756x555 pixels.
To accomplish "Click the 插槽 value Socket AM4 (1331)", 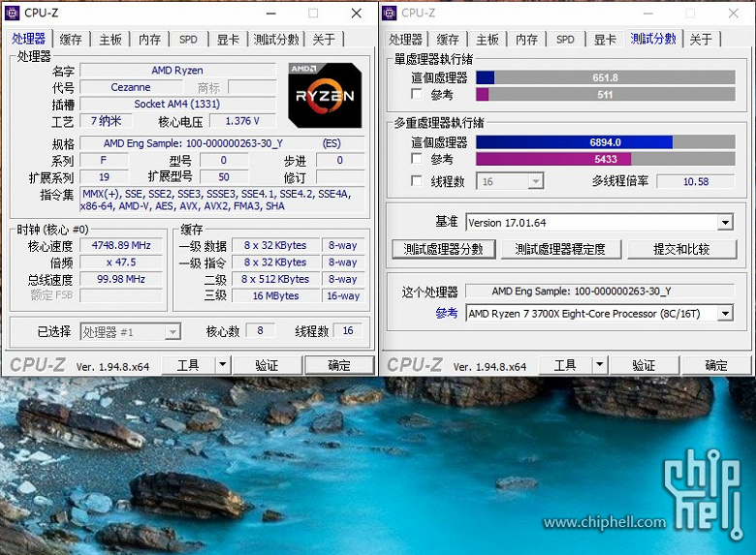I will click(x=177, y=104).
